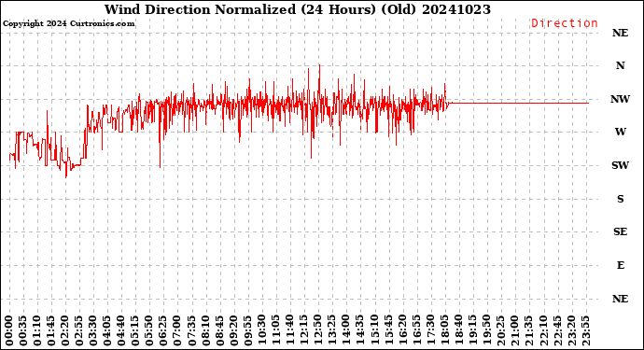644x350 pixels.
Task: Click the "15:45" time axis label
Action: coord(388,331)
